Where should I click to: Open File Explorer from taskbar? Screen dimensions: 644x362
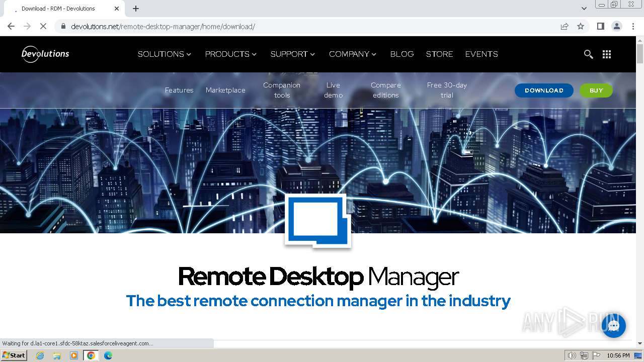[x=57, y=355]
